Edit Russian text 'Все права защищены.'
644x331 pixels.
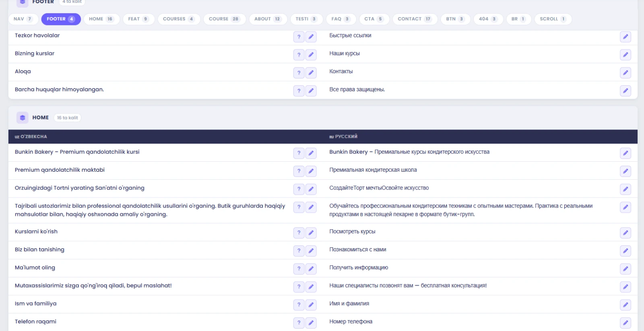pyautogui.click(x=625, y=91)
